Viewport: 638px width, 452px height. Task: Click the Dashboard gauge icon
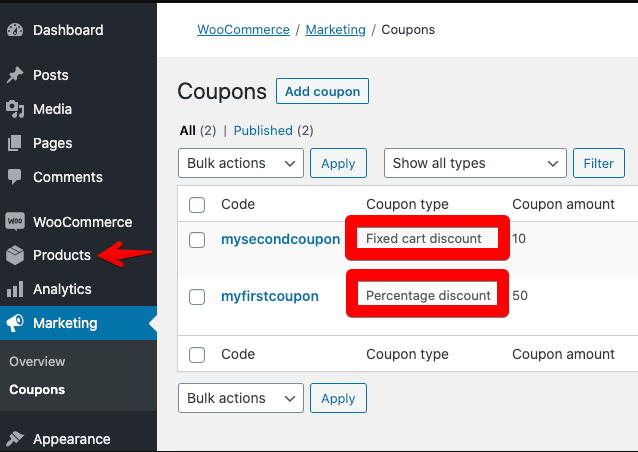[x=15, y=30]
